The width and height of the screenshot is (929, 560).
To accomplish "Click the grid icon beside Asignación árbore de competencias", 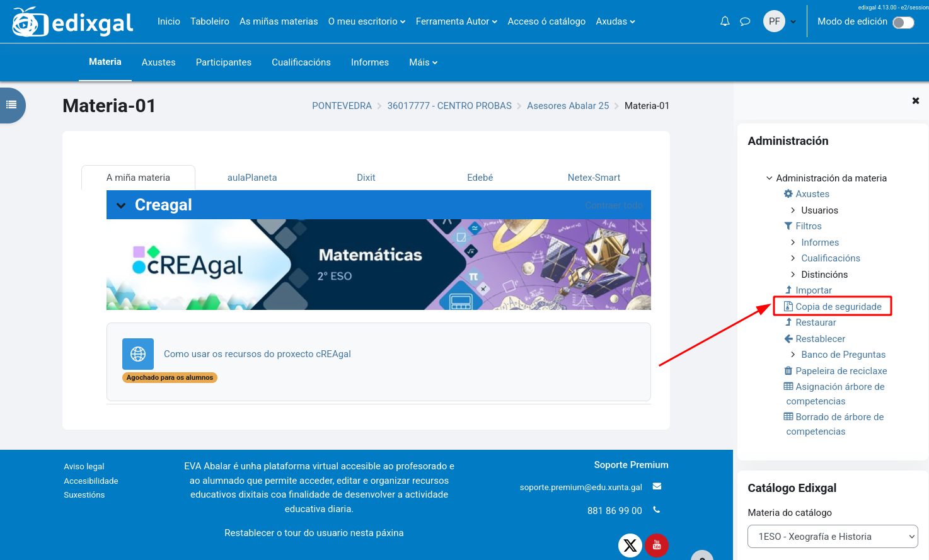I will pos(788,386).
